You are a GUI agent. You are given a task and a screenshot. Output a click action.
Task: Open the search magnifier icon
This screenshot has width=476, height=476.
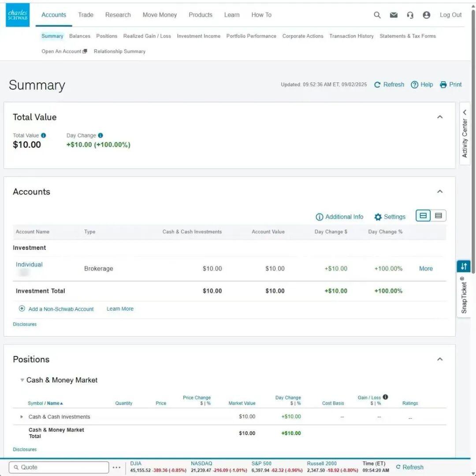point(377,15)
